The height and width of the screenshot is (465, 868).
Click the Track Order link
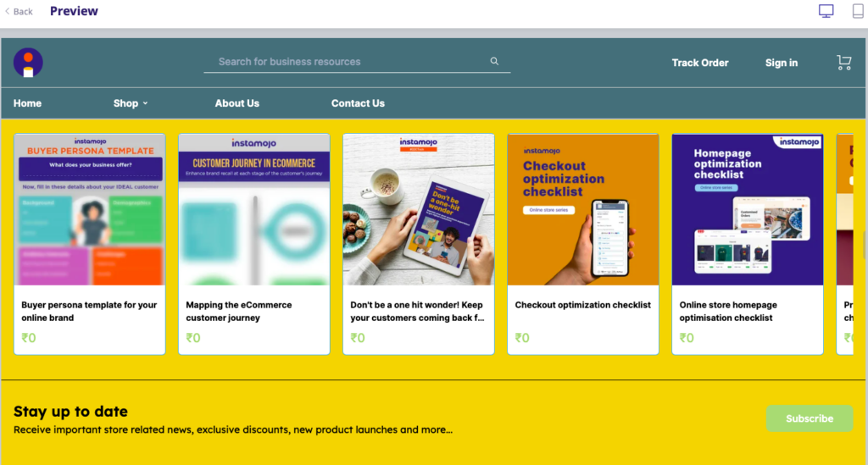(699, 63)
